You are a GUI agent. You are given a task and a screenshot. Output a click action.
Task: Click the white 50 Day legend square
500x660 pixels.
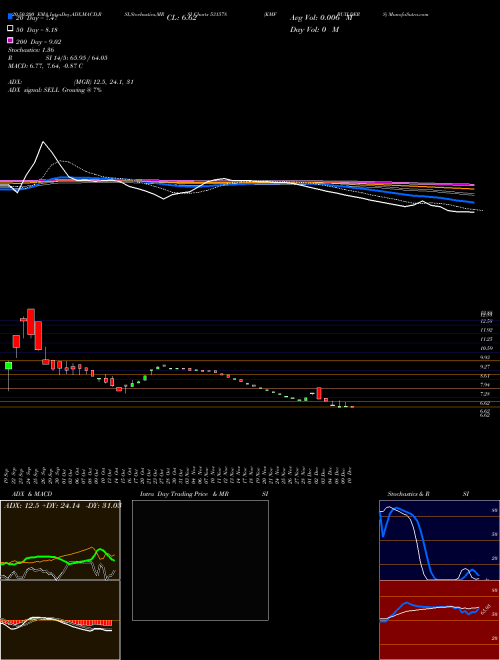(x=10, y=29)
